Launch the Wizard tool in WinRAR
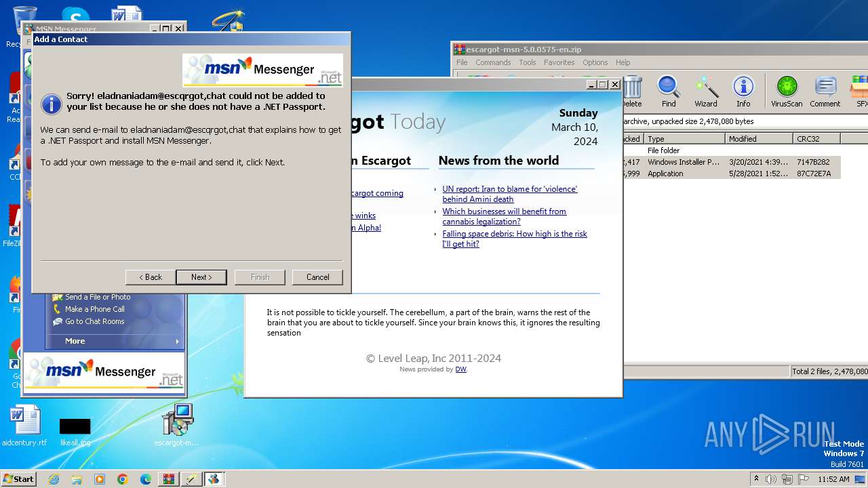 pos(706,91)
